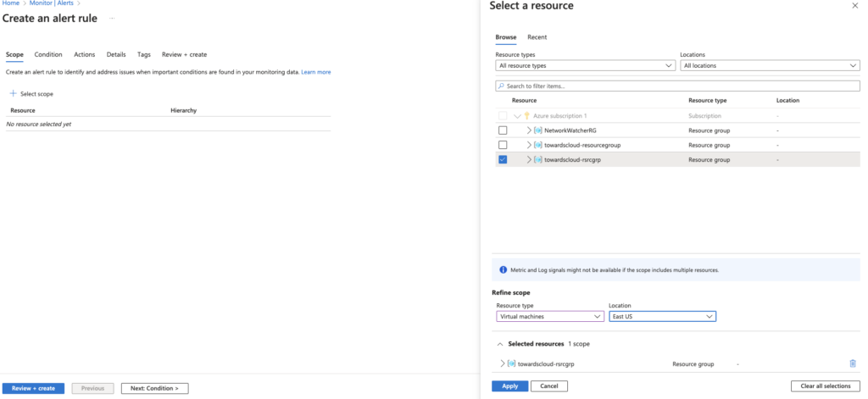Click the NetworkWatcherRG resource group icon
The image size is (868, 399).
(538, 130)
